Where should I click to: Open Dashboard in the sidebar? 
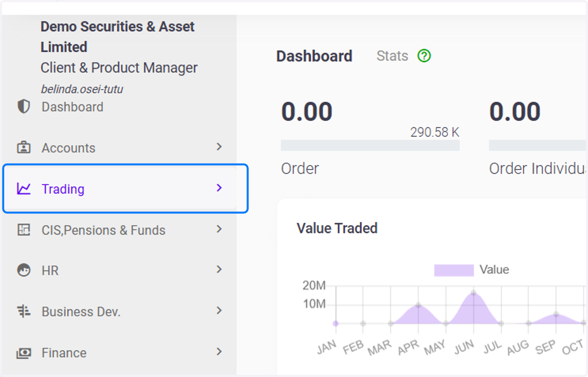click(x=73, y=107)
